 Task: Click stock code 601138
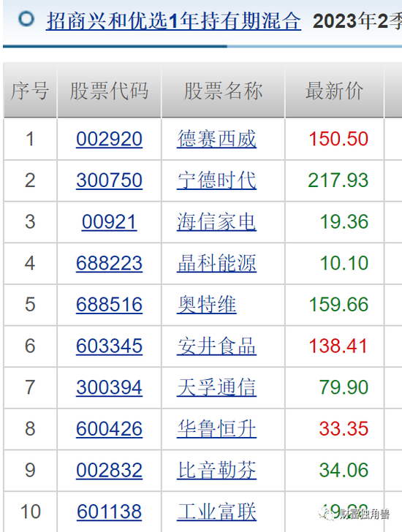coord(109,512)
